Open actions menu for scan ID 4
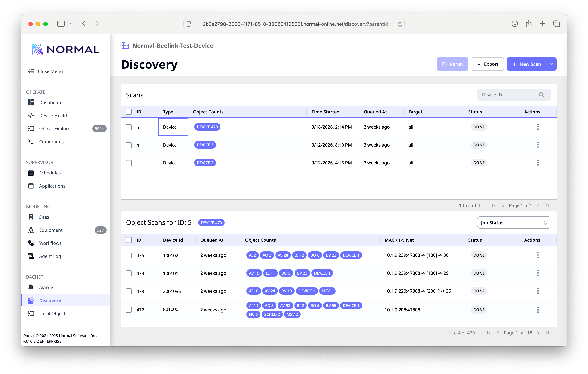Screen dimensions: 588x374 pyautogui.click(x=538, y=145)
